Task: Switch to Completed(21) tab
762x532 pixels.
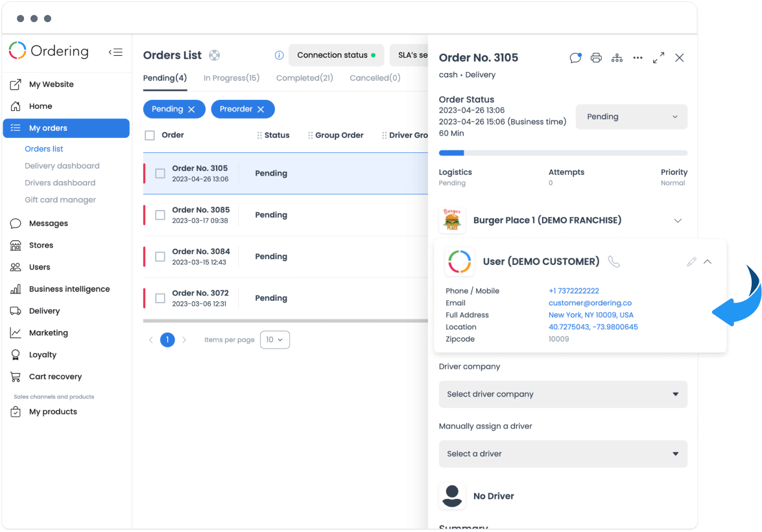Action: (x=305, y=78)
